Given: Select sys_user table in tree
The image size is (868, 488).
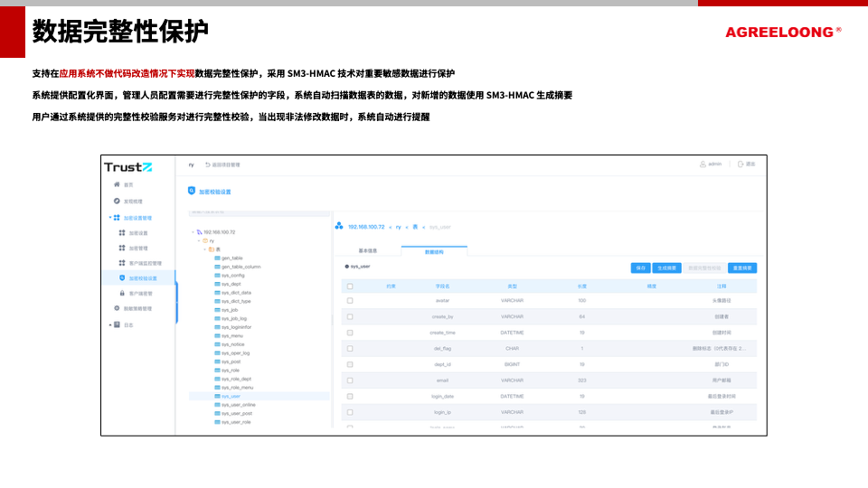Looking at the screenshot, I should coord(259,396).
